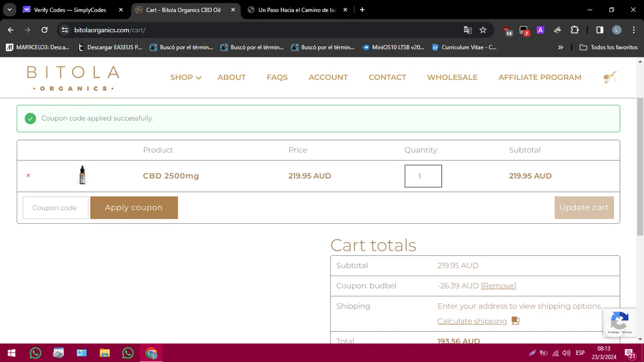Click the quantity field showing 1
This screenshot has width=644, height=362.
click(x=423, y=176)
